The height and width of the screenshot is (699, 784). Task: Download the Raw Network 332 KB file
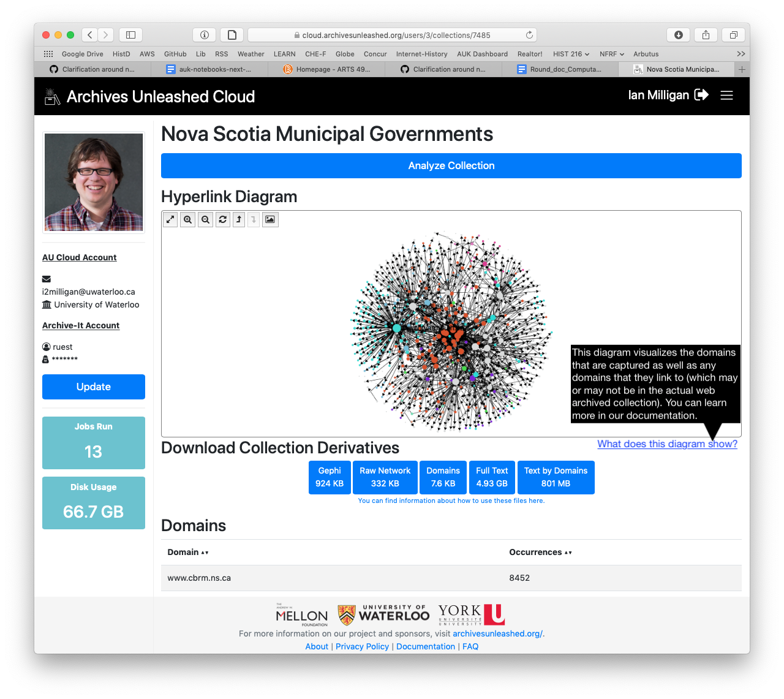pyautogui.click(x=385, y=477)
